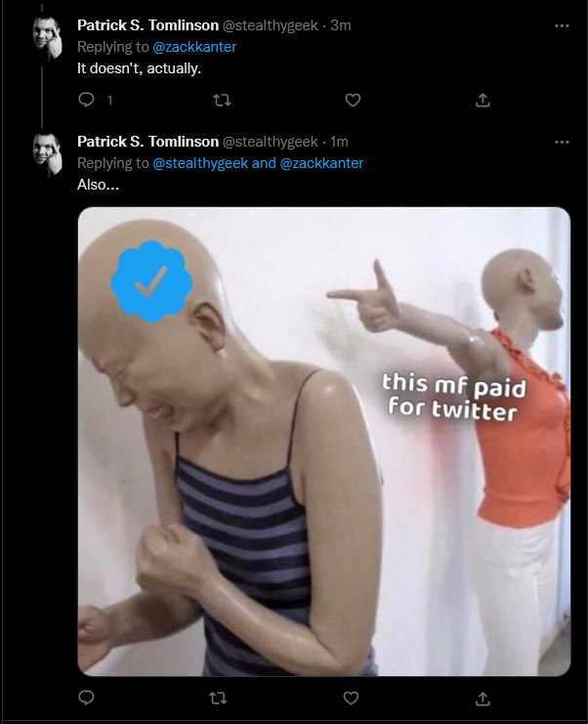Reply to the "It doesn't, actually." tweet
Image resolution: width=588 pixels, height=724 pixels.
(86, 100)
